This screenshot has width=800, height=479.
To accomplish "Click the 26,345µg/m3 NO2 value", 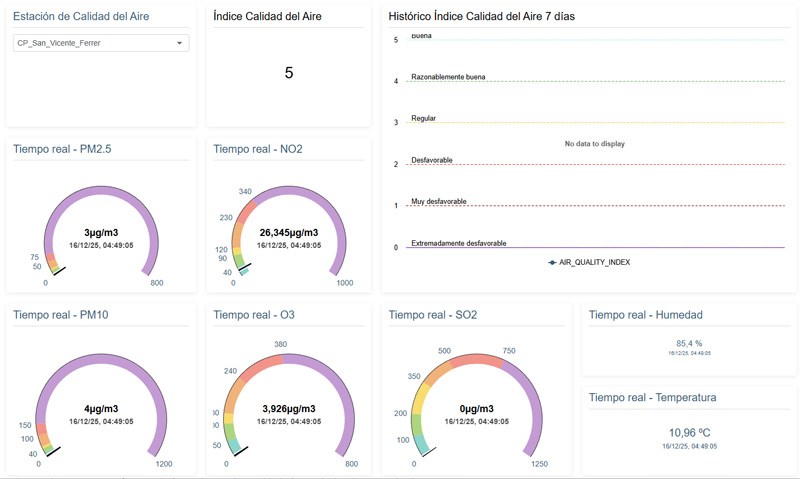I will tap(288, 232).
